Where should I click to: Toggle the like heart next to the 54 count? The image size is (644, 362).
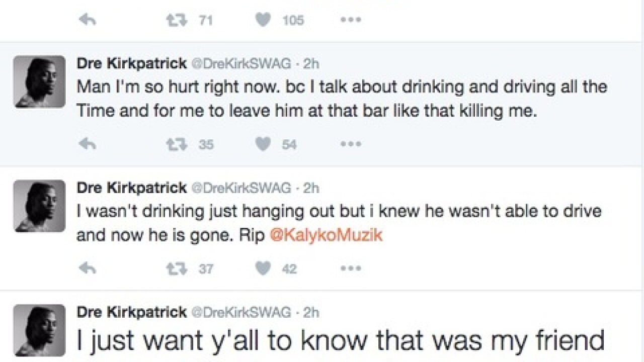pos(263,144)
